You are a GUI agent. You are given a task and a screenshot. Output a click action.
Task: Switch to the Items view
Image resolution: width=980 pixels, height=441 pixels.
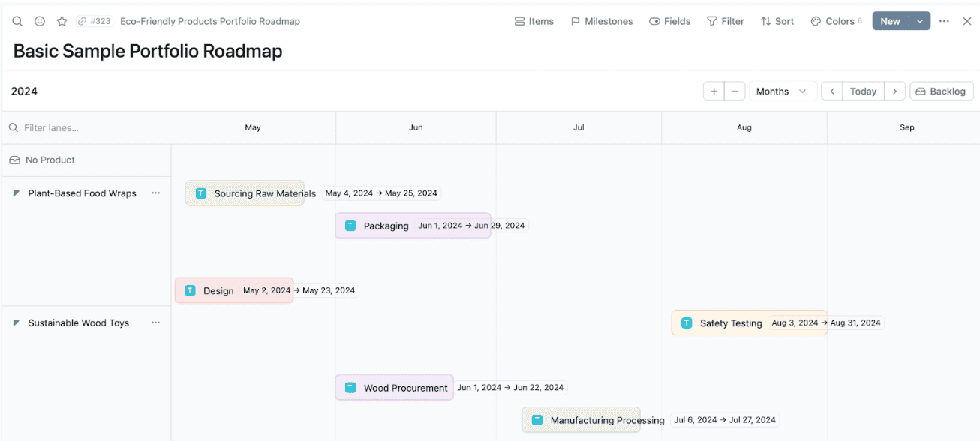coord(534,21)
